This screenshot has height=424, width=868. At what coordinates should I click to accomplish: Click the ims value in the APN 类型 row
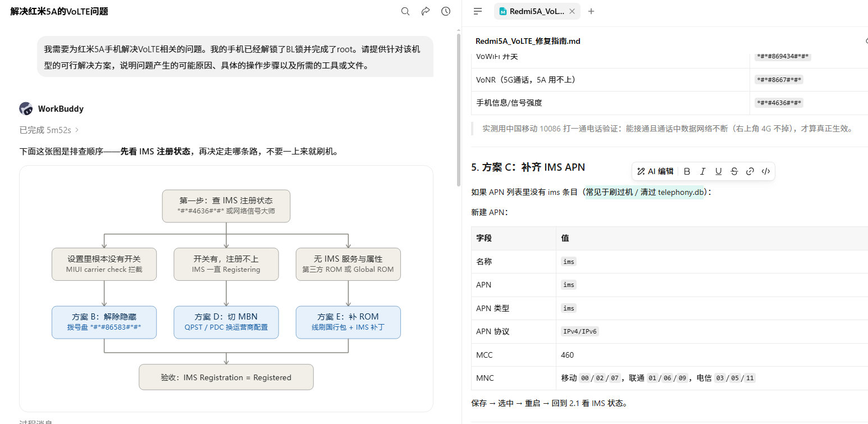[x=569, y=308]
